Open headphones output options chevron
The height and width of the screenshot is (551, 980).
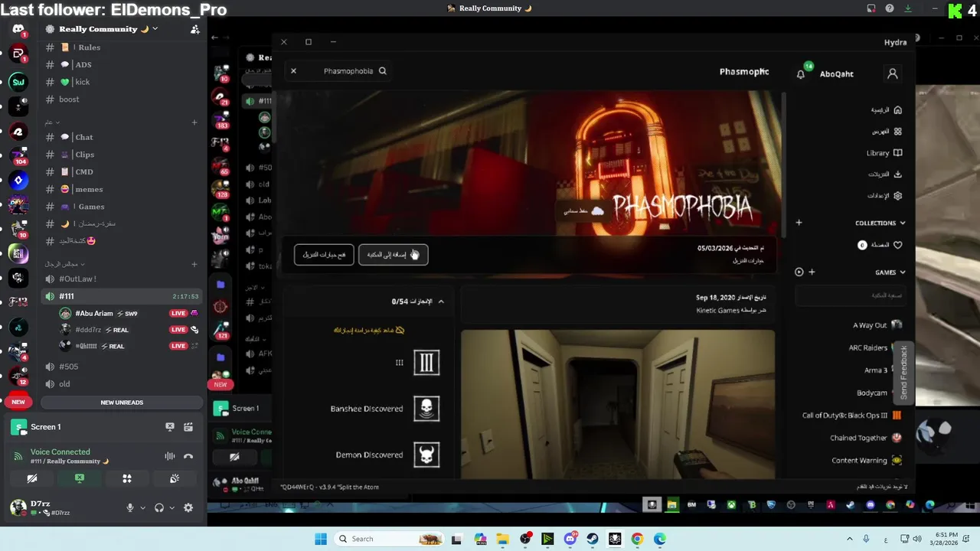point(171,508)
